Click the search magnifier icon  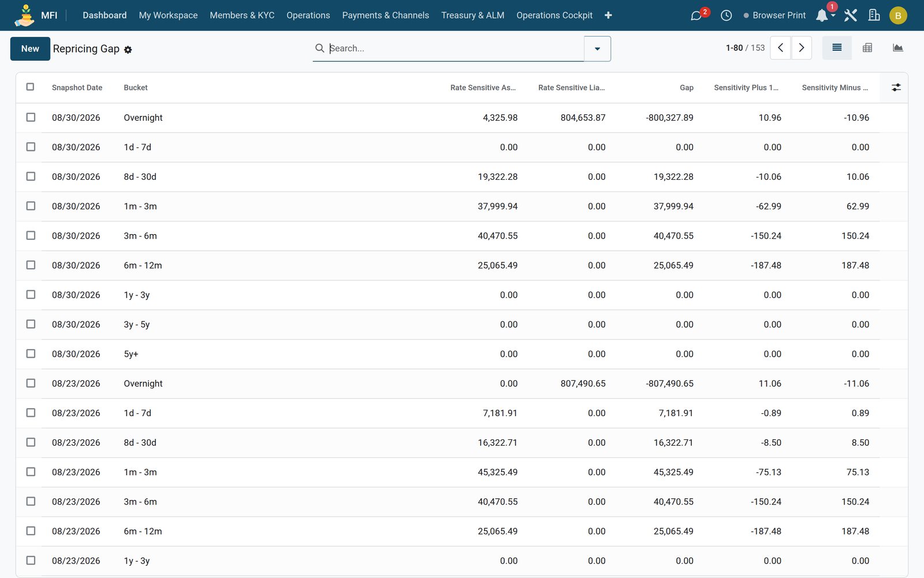tap(319, 48)
